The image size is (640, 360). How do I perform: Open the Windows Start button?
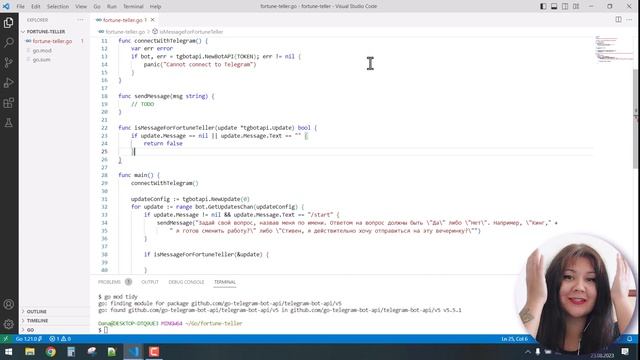(x=8, y=352)
